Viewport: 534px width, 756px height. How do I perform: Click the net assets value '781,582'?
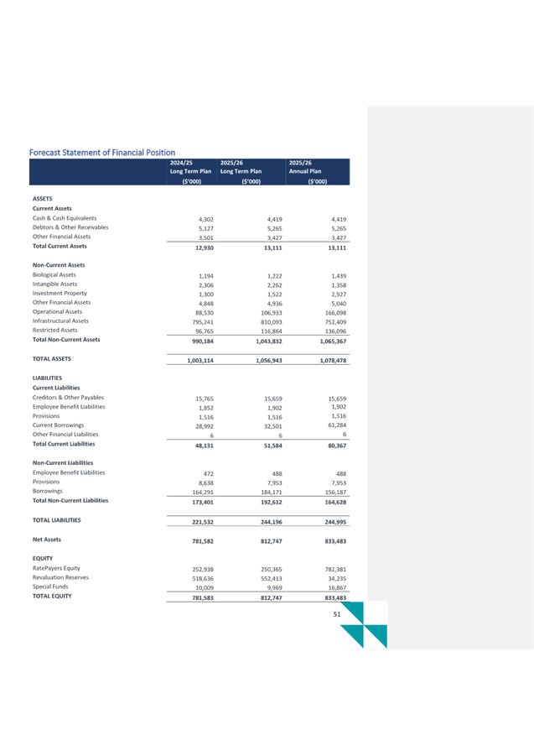(x=203, y=541)
